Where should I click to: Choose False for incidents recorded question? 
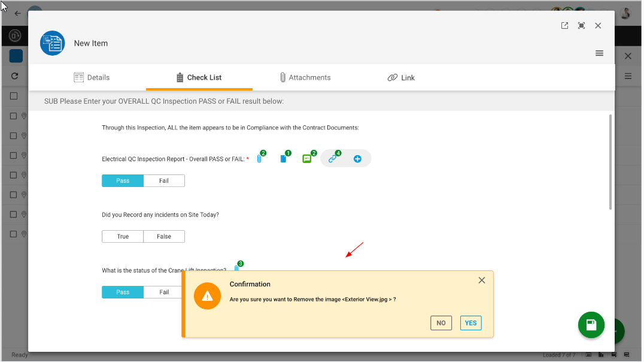tap(164, 237)
